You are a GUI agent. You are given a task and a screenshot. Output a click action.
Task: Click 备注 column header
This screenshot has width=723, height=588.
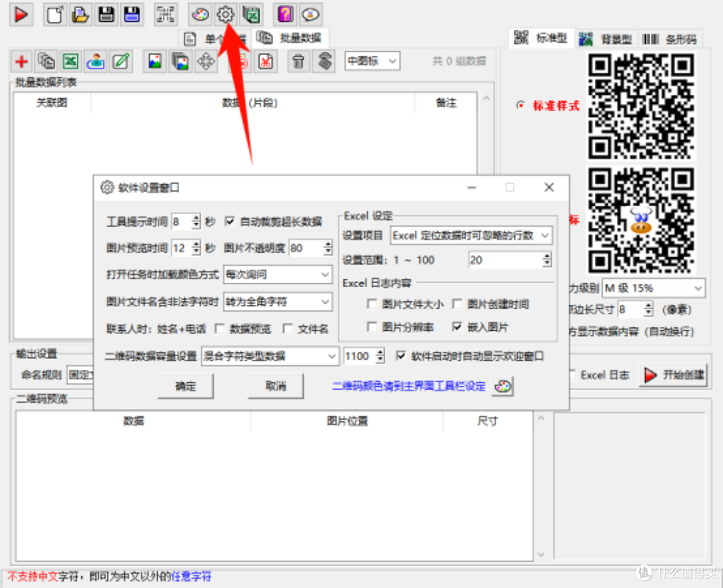click(x=446, y=103)
